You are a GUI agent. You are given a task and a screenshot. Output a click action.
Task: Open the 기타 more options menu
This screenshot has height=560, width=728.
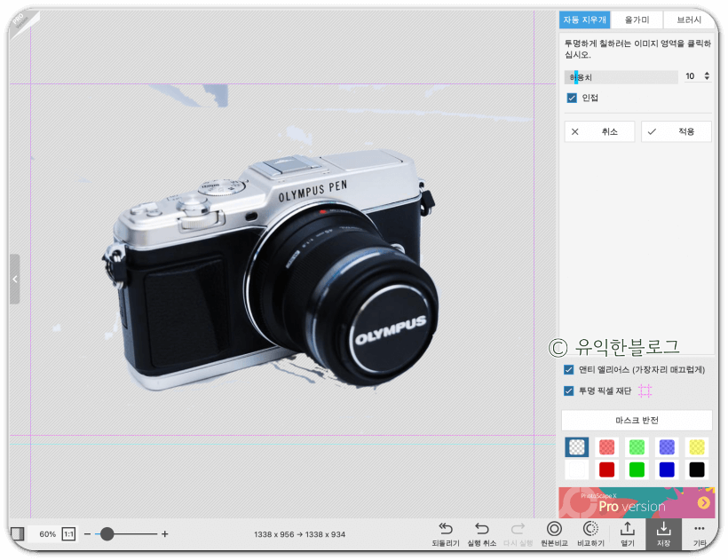700,534
